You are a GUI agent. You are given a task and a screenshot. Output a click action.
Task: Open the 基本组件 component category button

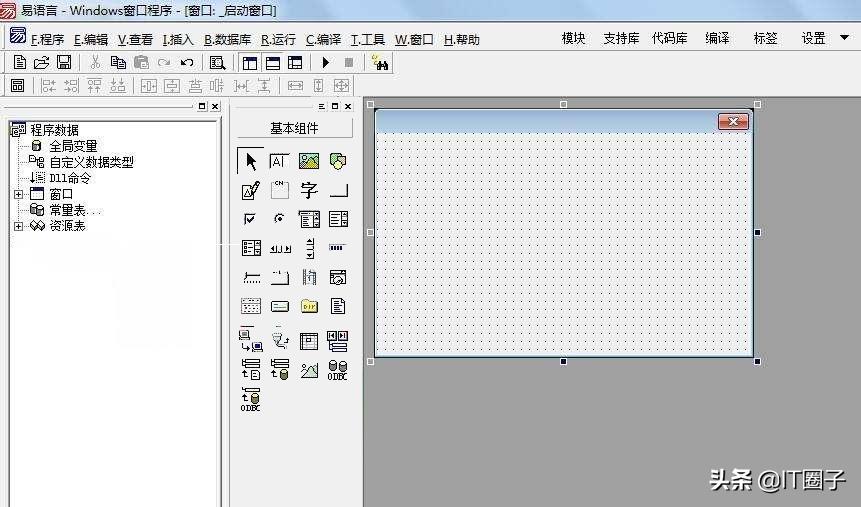[294, 128]
